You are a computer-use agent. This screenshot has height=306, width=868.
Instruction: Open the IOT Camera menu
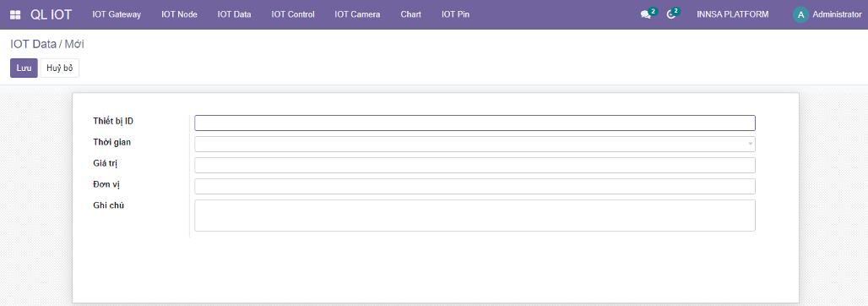pyautogui.click(x=357, y=15)
